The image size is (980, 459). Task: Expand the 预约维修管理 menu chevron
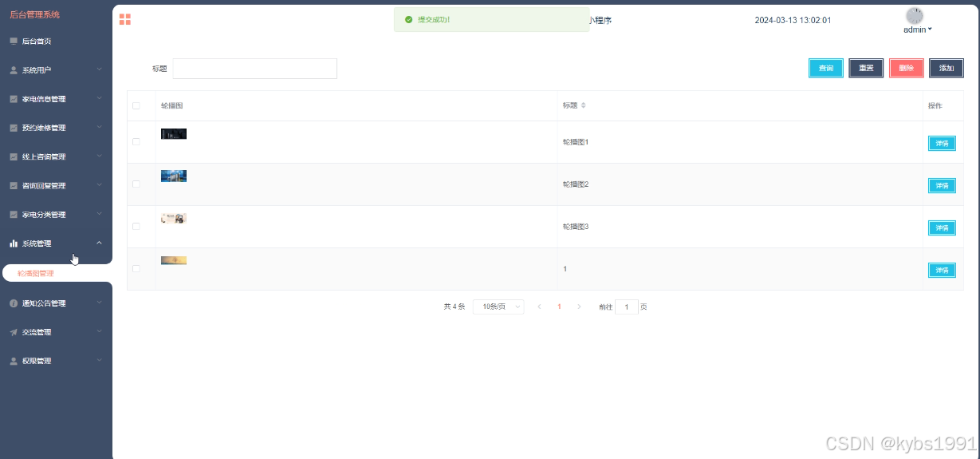[x=99, y=127]
